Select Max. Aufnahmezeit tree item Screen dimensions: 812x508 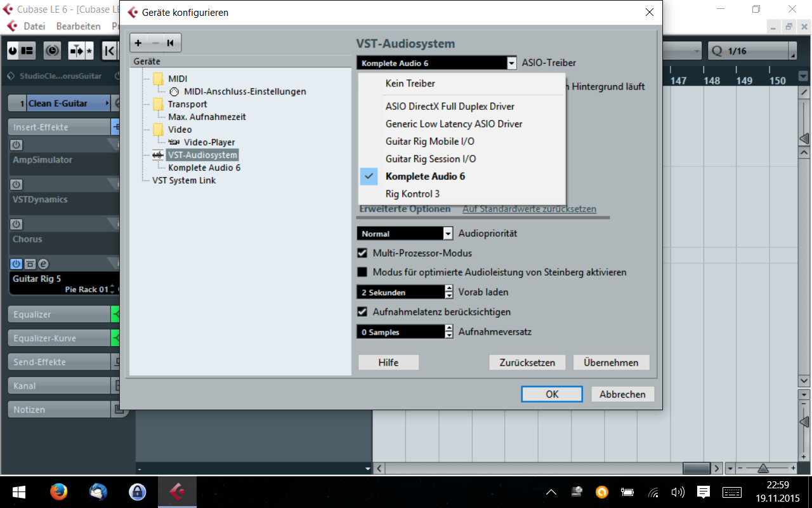(207, 117)
